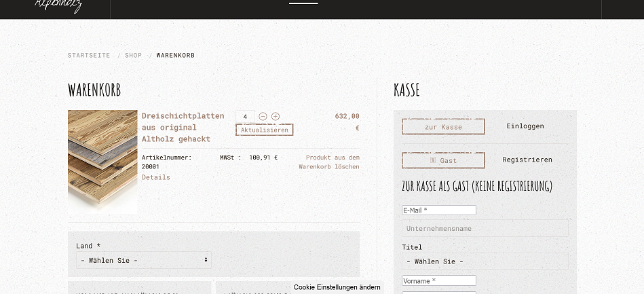
Task: Switch to the Registrieren option
Action: (527, 160)
